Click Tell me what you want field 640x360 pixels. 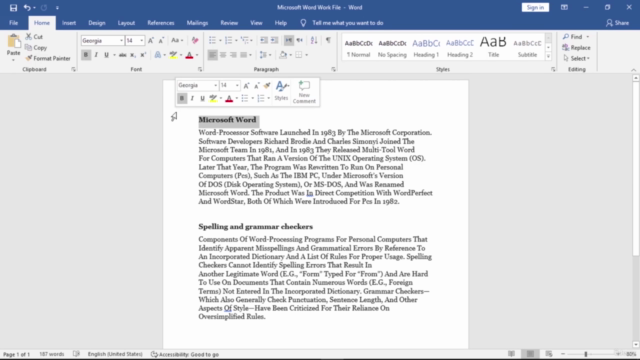pyautogui.click(x=347, y=23)
